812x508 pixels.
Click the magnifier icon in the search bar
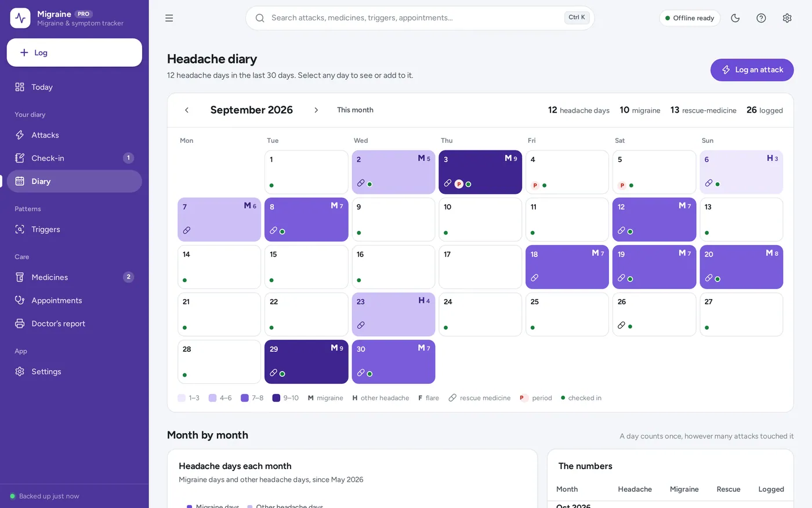(260, 18)
